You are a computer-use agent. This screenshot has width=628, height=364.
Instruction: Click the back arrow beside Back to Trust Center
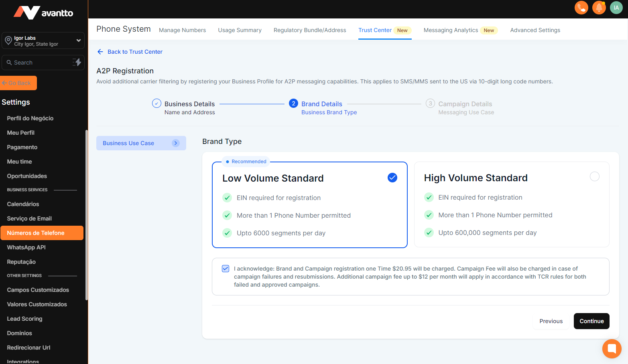100,52
